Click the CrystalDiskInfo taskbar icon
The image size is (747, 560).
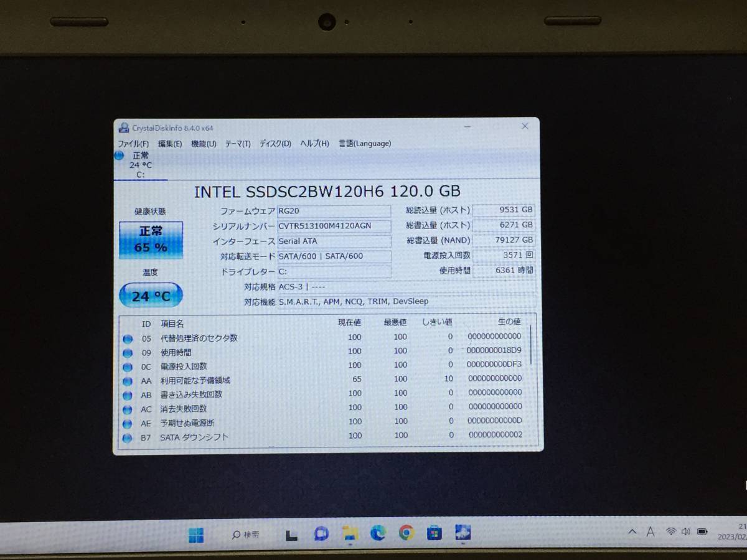[463, 533]
